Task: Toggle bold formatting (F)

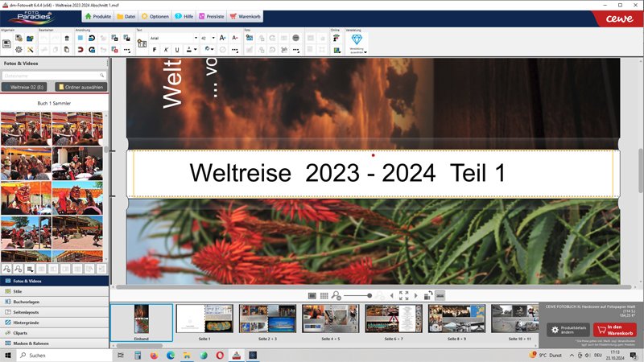Action: click(x=155, y=50)
